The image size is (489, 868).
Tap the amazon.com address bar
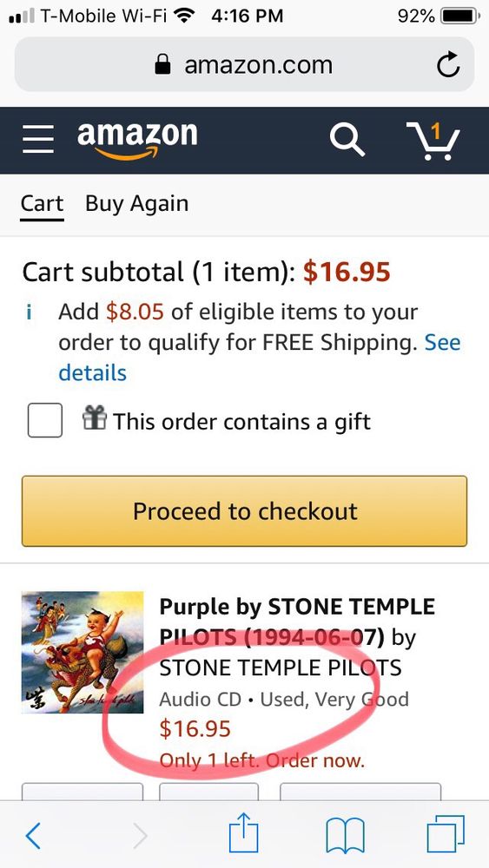(x=244, y=65)
